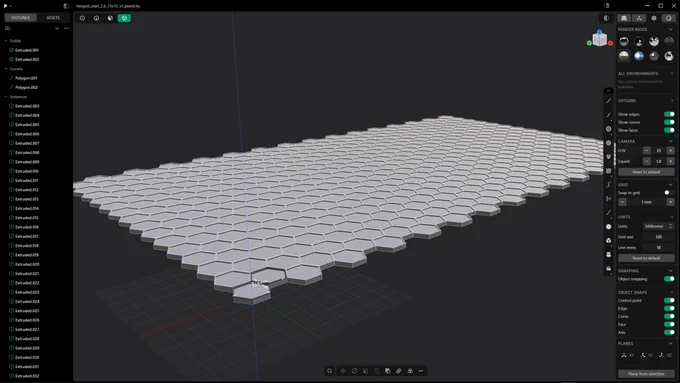Viewport: 680px width, 383px height.
Task: Toggle Curve snap switch
Action: [x=669, y=316]
